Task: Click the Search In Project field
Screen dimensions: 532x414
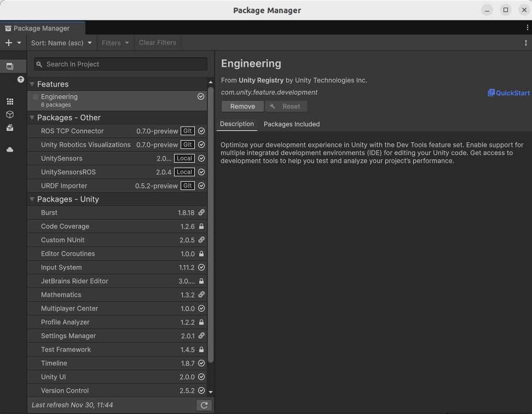Action: [120, 64]
